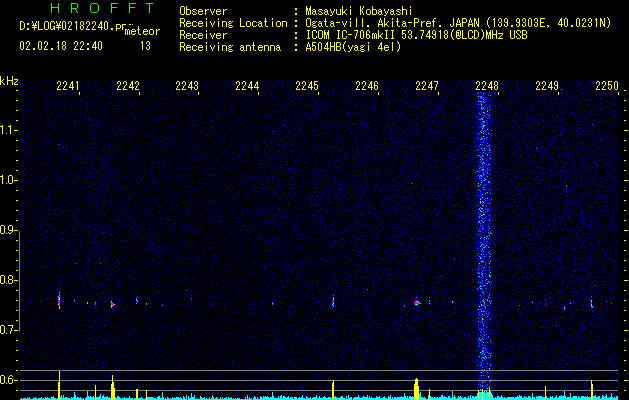Click the 'Observer' field label
The width and height of the screenshot is (629, 400).
(203, 11)
